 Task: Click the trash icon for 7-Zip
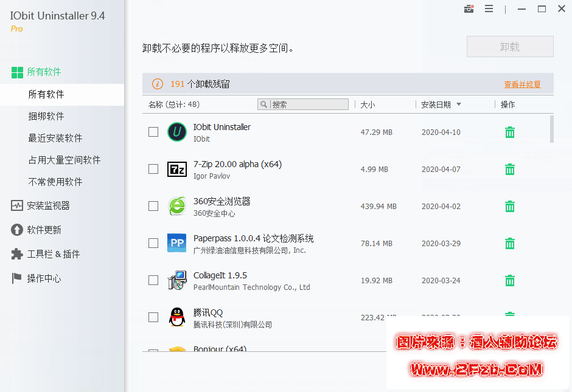(x=510, y=170)
